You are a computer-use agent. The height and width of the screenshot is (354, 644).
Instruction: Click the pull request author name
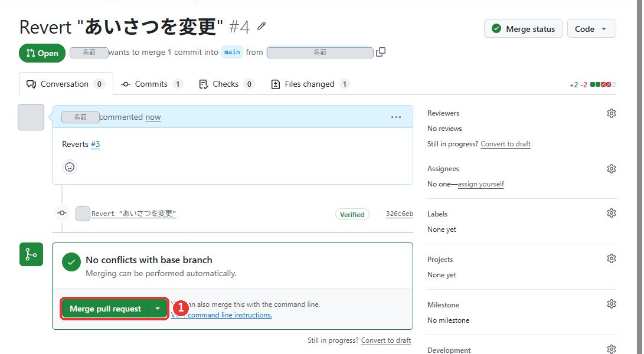tap(89, 53)
